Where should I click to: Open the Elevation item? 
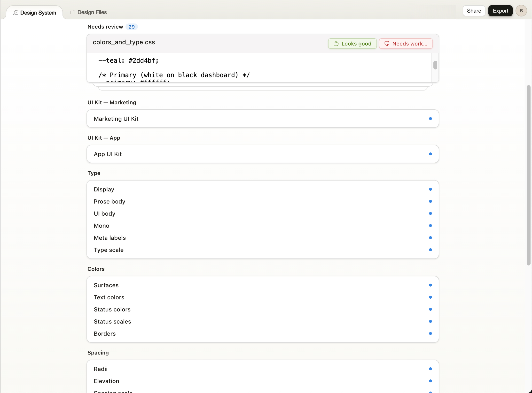click(263, 381)
